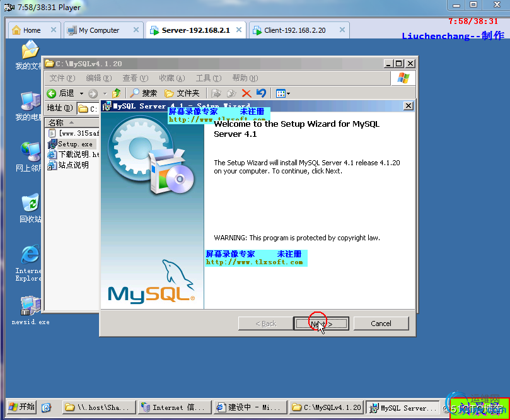Screen dimensions: 510x420
Task: Switch to the Internet 信... taskbar item
Action: pyautogui.click(x=175, y=407)
